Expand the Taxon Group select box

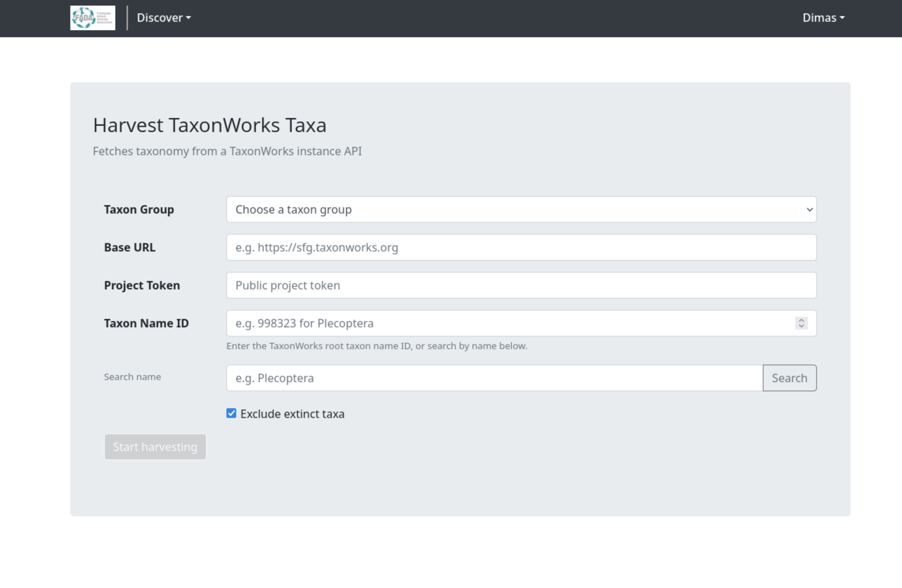point(521,209)
